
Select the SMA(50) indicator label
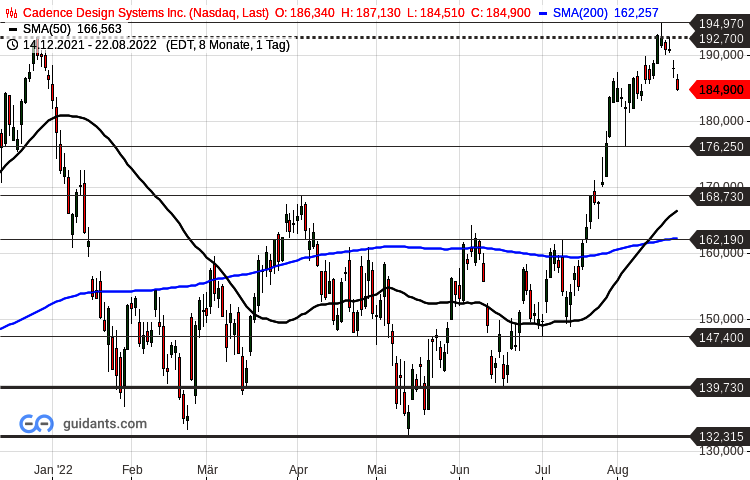coord(47,29)
